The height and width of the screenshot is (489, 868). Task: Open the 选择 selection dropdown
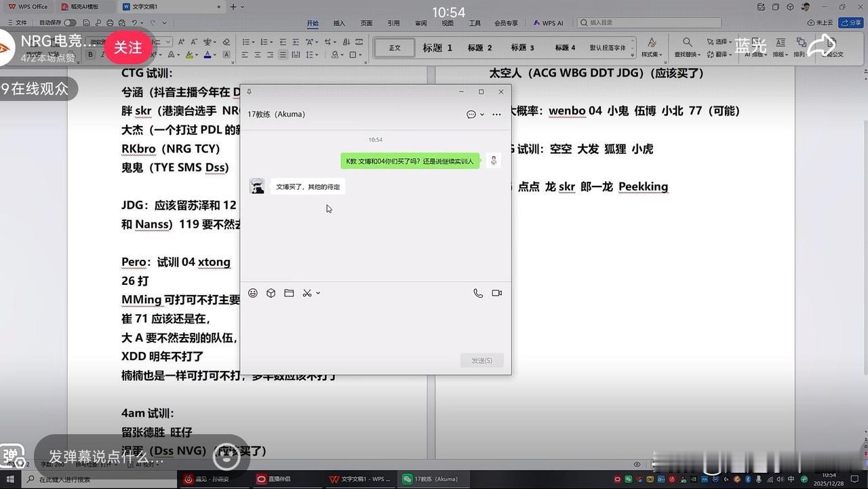[x=720, y=42]
